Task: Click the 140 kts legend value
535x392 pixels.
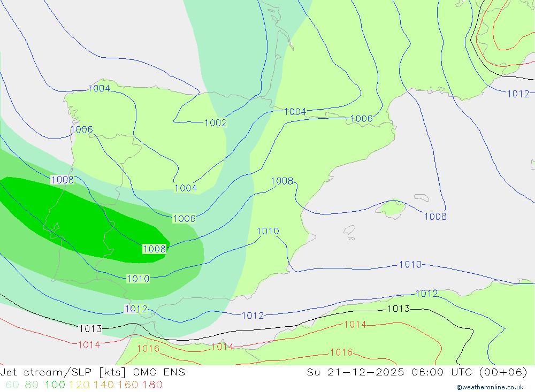Action: pos(104,385)
